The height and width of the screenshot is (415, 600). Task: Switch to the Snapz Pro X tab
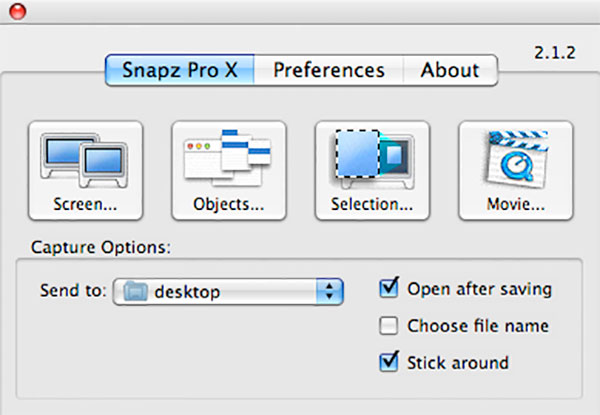pos(179,70)
